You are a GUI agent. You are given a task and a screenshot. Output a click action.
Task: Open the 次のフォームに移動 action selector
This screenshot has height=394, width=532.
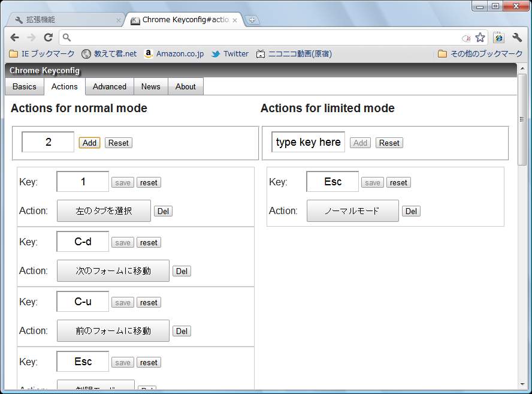tap(113, 270)
